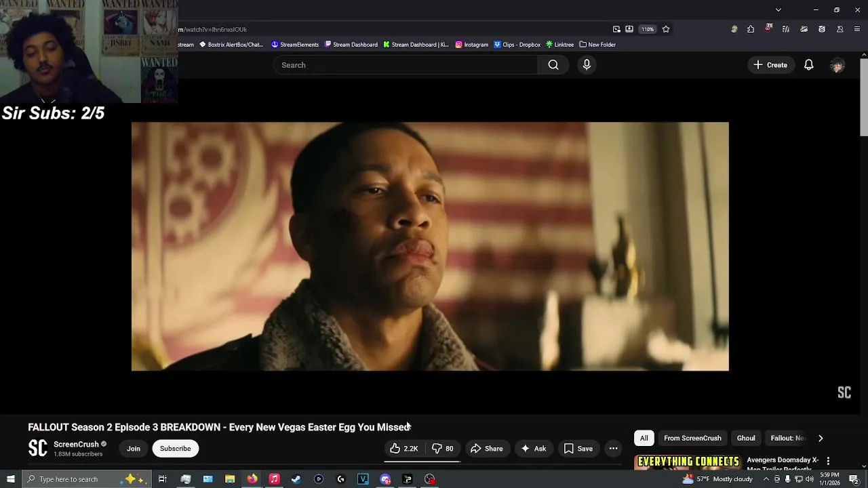Open the pink music app on taskbar
The width and height of the screenshot is (868, 488).
[x=274, y=479]
